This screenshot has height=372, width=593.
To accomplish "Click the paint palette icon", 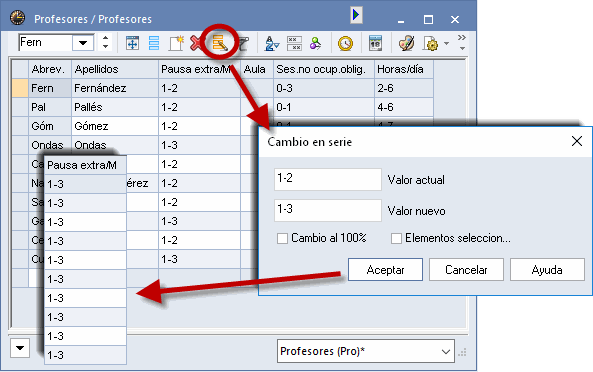I will 407,43.
